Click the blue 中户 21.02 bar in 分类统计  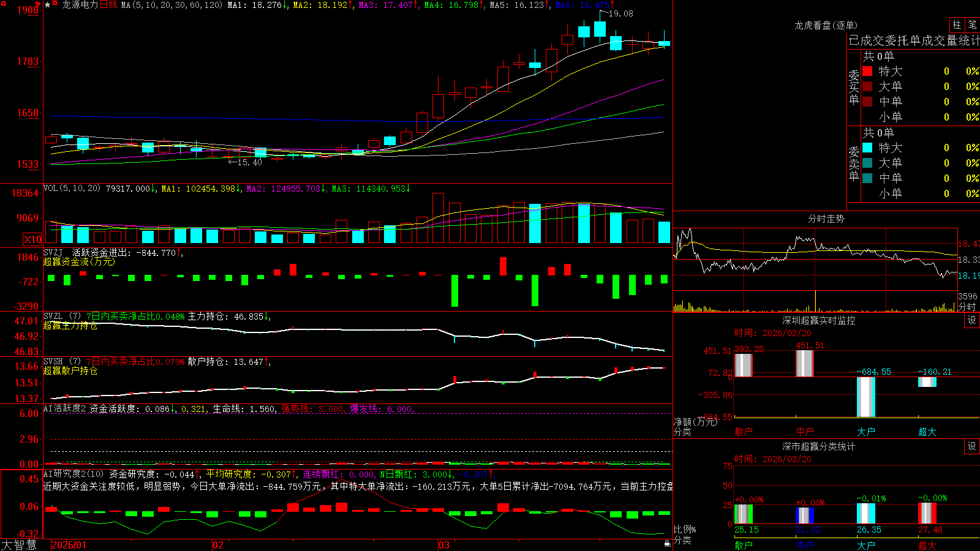pyautogui.click(x=805, y=515)
